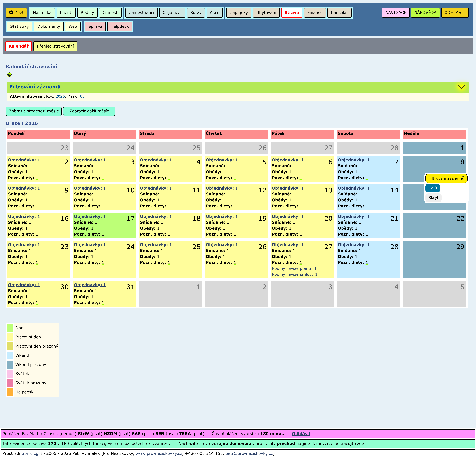The width and height of the screenshot is (476, 465).
Task: Open the NAVIGACE dropdown button
Action: click(396, 13)
